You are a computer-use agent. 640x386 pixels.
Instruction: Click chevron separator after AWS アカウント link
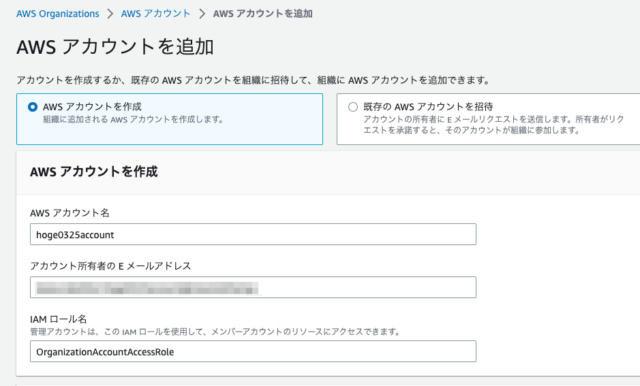pyautogui.click(x=202, y=14)
